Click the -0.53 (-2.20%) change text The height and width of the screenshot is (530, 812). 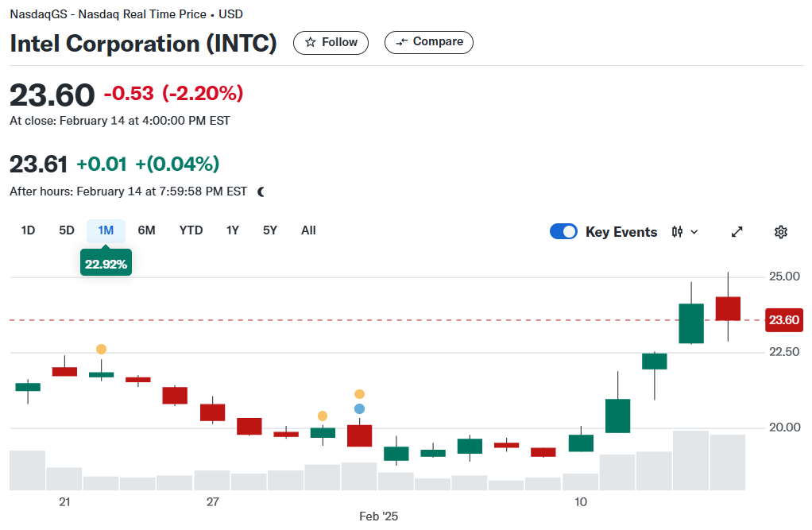[173, 93]
